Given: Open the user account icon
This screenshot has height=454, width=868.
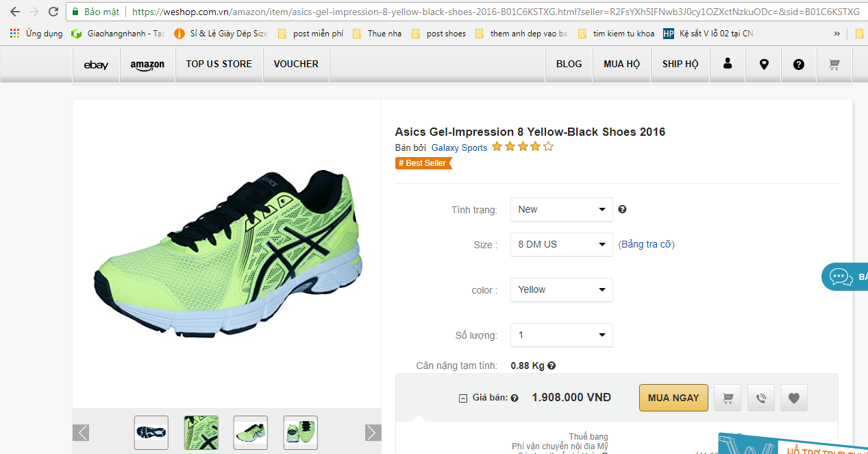Looking at the screenshot, I should 728,64.
